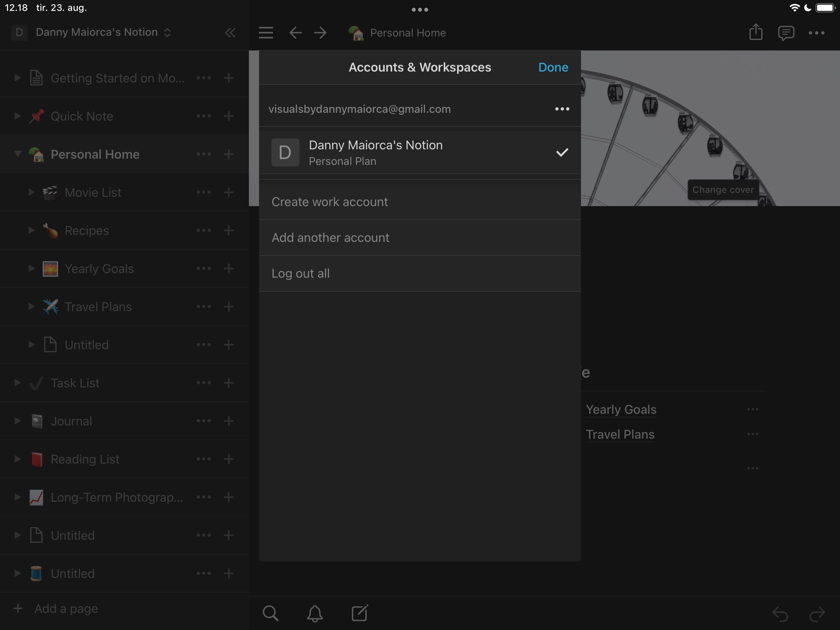
Task: Add subpage with plus beside Recipes
Action: [229, 231]
